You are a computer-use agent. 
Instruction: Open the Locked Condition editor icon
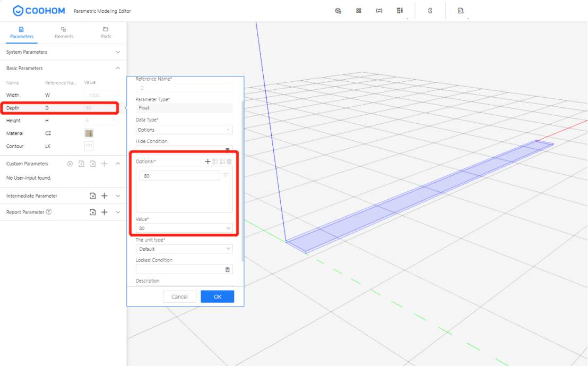(228, 270)
